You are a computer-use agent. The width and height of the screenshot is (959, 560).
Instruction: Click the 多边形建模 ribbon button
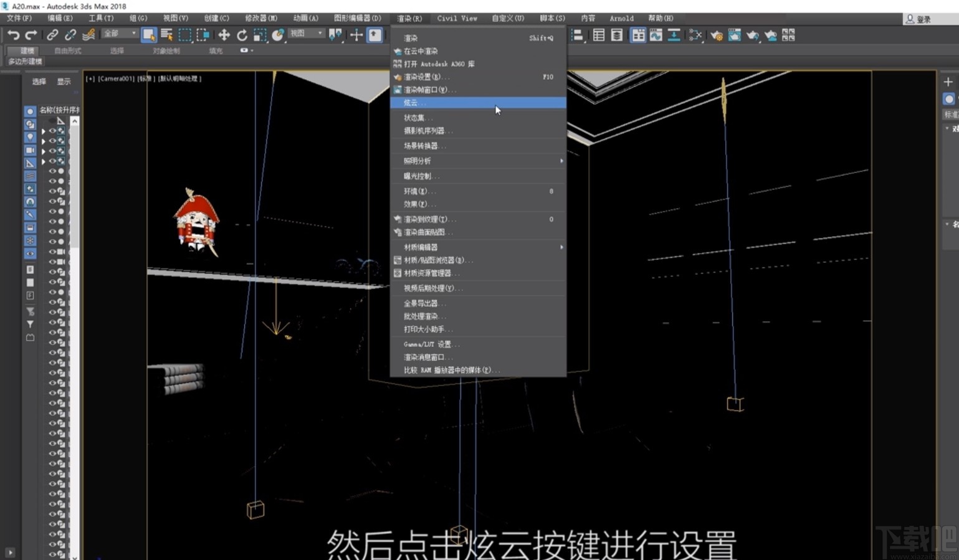(x=25, y=62)
